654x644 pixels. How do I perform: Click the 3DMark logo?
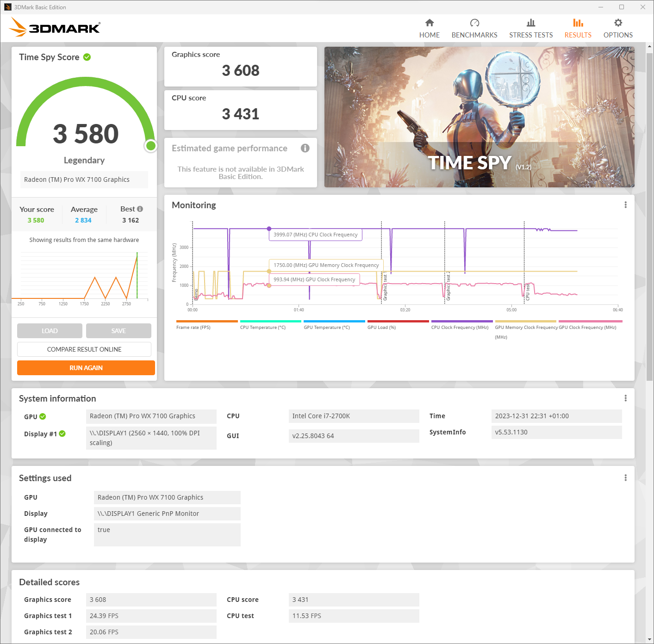[x=55, y=27]
